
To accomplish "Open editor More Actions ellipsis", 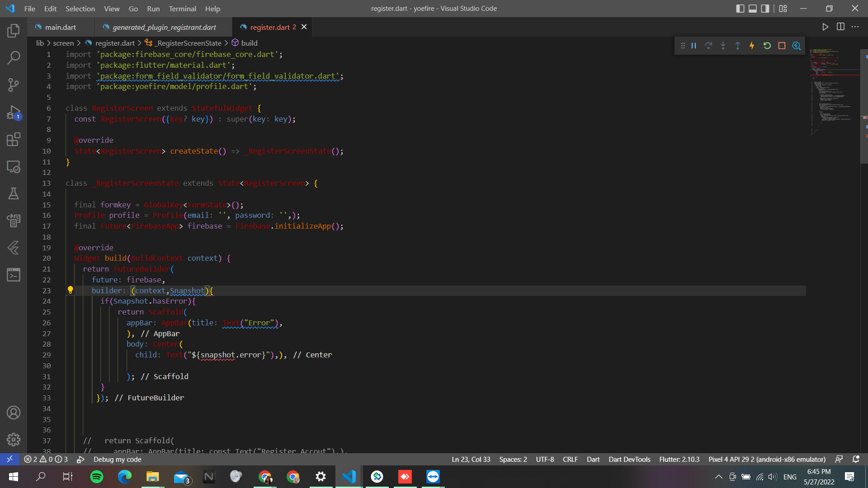I will coord(855,27).
